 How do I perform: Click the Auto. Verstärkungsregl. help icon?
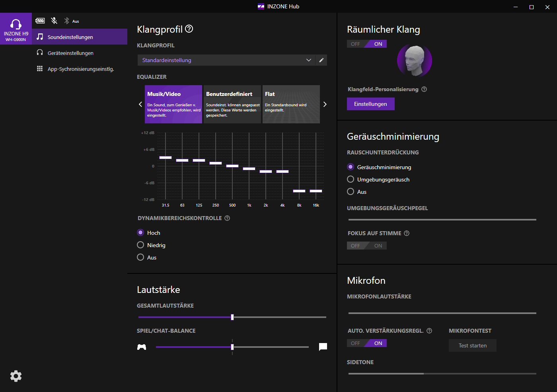429,331
